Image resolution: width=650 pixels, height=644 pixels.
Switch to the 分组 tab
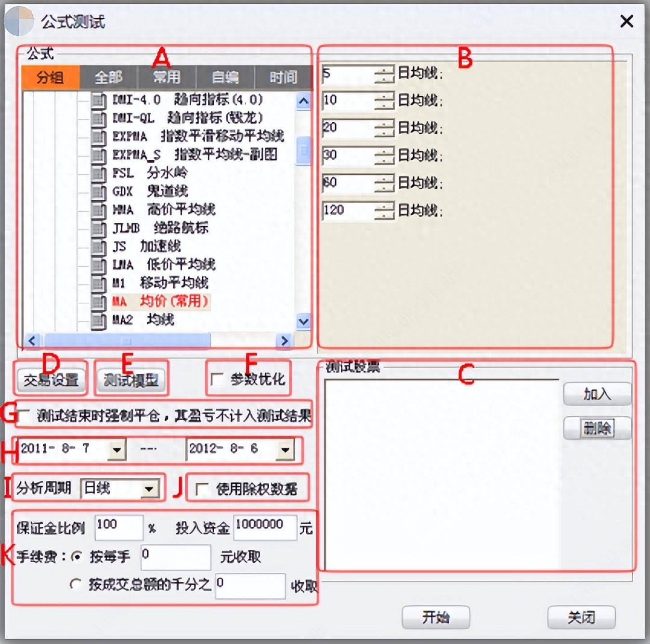click(51, 77)
